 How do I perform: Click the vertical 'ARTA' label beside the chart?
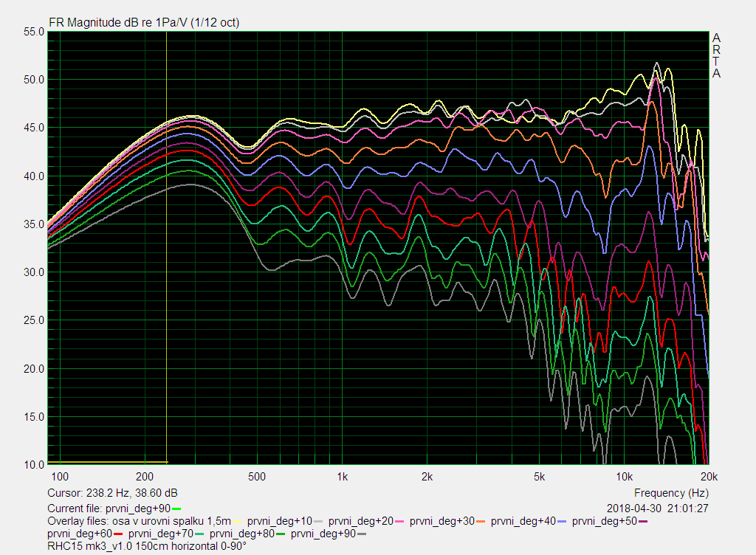coord(716,55)
